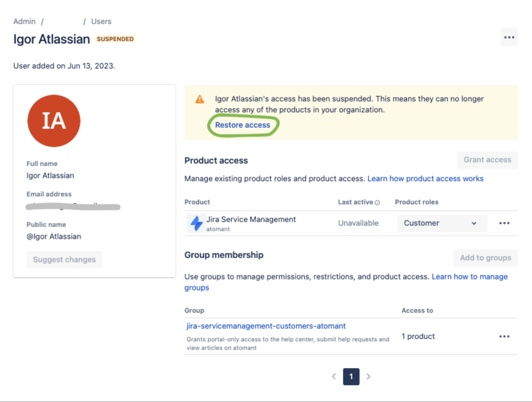Navigate to Users in the breadcrumb
The height and width of the screenshot is (402, 532).
pos(101,22)
